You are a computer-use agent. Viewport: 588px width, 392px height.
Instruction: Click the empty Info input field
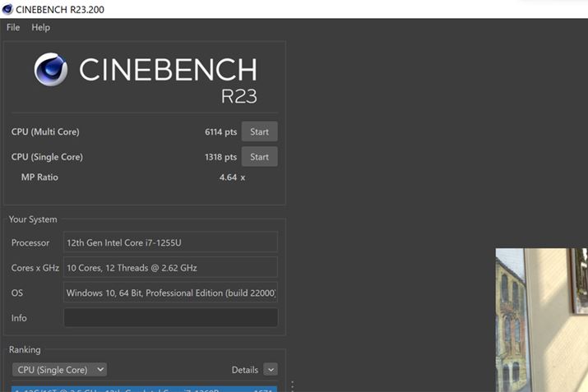click(x=170, y=318)
